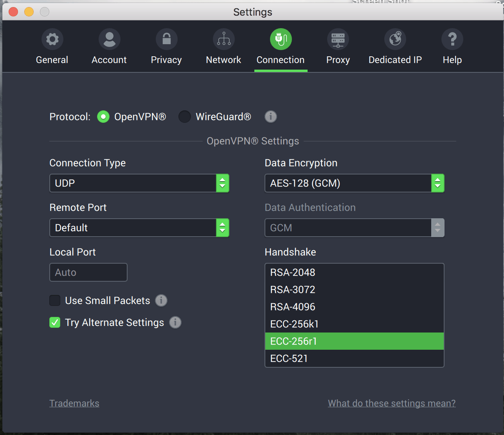
Task: Open the General settings gear icon
Action: coord(52,39)
